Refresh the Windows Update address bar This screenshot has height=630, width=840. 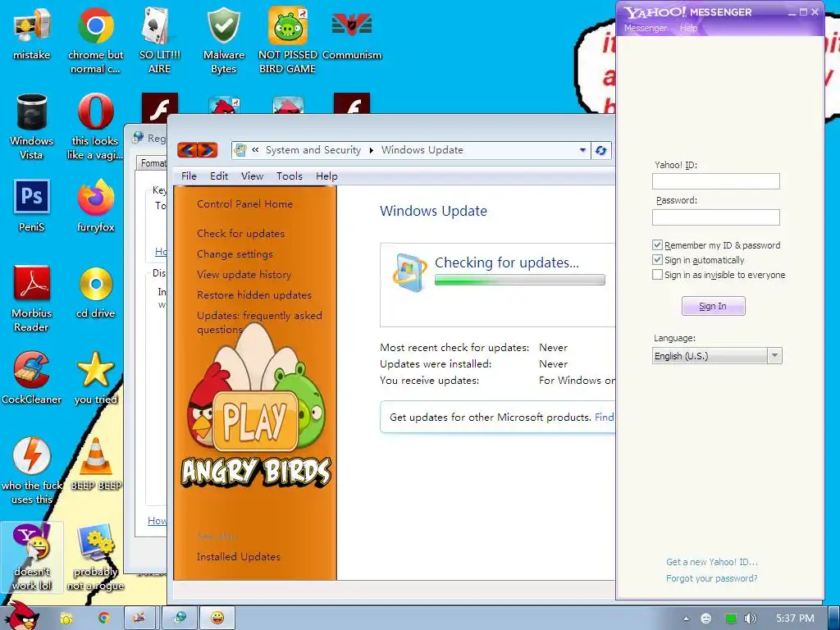600,151
